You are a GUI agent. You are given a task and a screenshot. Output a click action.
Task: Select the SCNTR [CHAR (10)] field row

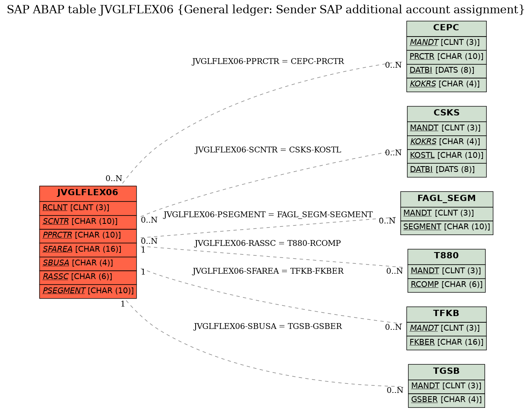[88, 222]
